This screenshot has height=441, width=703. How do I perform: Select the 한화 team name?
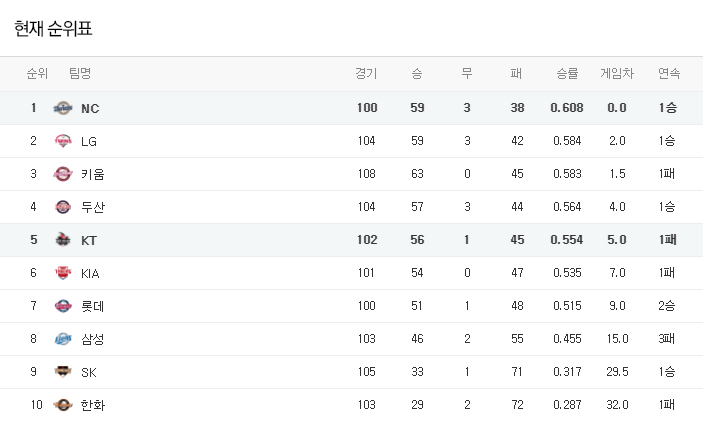[x=92, y=405]
